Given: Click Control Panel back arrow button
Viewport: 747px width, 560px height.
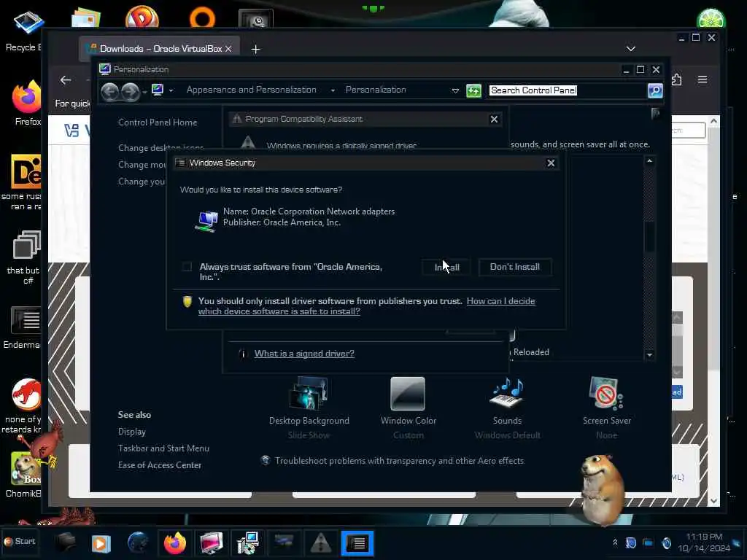Looking at the screenshot, I should click(110, 91).
